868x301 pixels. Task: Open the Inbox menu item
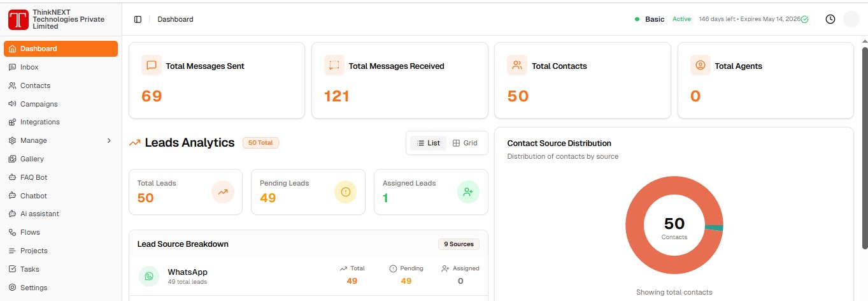point(29,67)
